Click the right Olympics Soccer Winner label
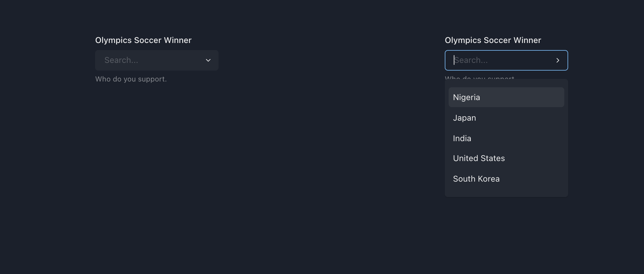The height and width of the screenshot is (274, 644). click(493, 40)
